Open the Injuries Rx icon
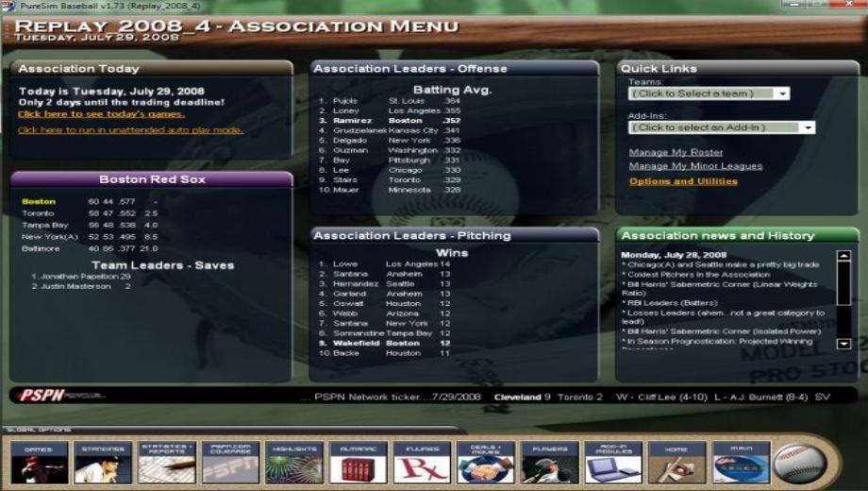 [423, 462]
